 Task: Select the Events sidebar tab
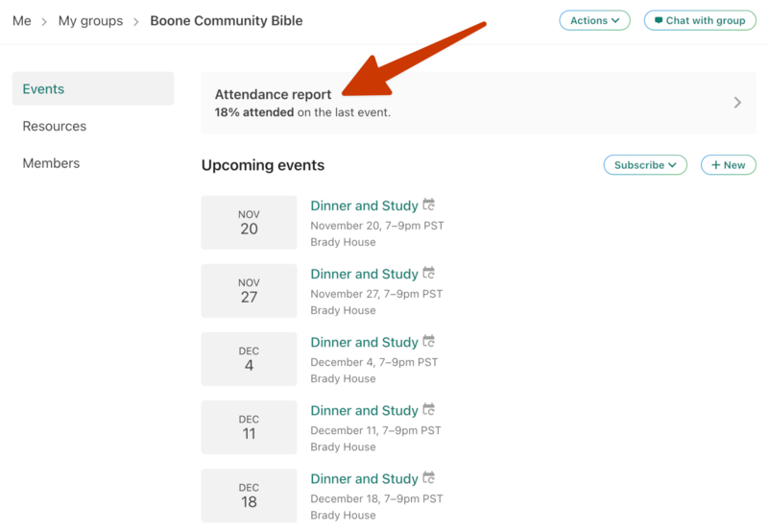pos(93,88)
